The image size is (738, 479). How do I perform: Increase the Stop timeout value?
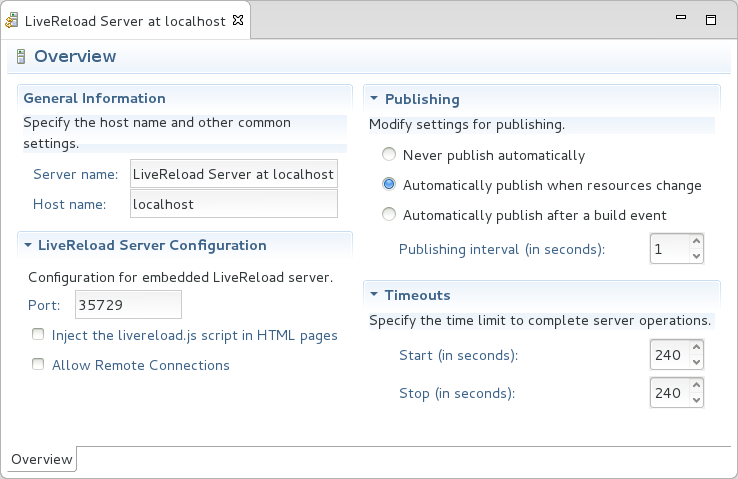pyautogui.click(x=696, y=386)
